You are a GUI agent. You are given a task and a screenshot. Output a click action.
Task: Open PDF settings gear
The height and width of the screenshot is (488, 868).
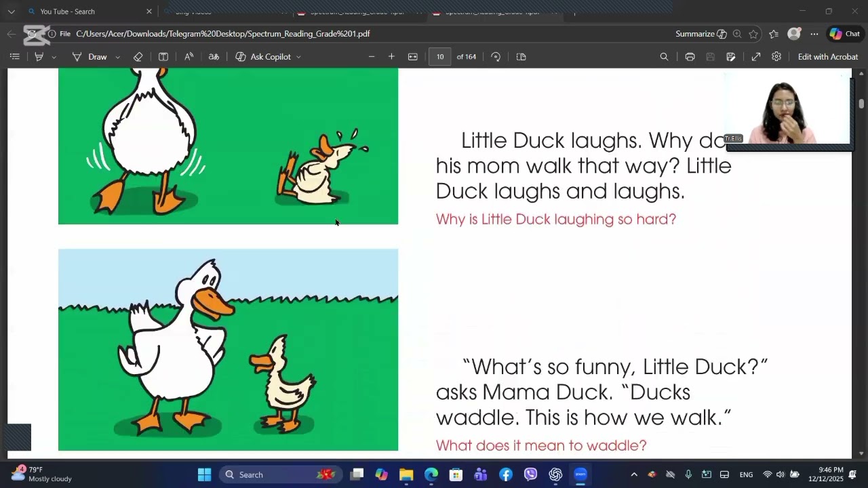coord(776,57)
